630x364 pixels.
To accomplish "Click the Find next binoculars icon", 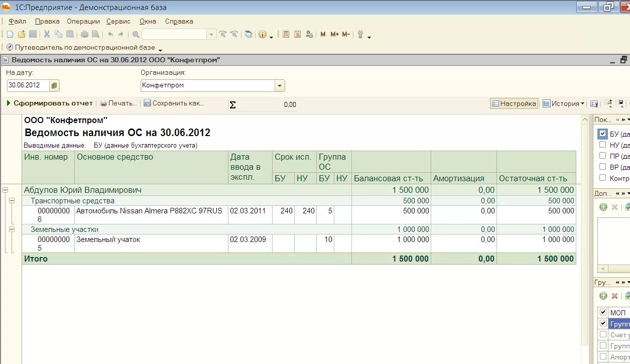I will [223, 35].
